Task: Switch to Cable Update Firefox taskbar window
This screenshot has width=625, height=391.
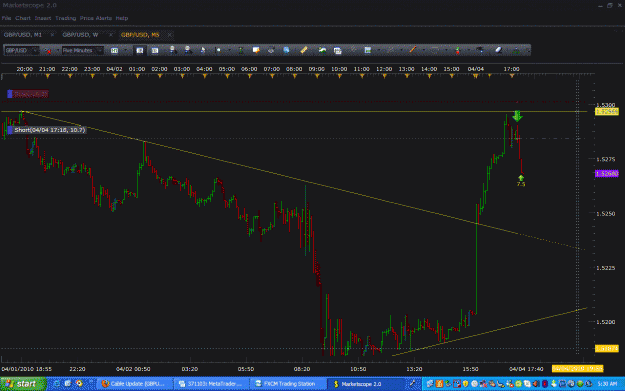Action: pos(134,384)
